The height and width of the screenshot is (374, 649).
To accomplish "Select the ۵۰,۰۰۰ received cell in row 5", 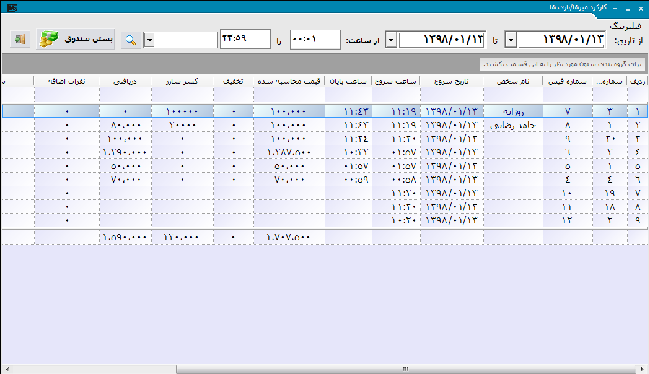I will click(125, 166).
